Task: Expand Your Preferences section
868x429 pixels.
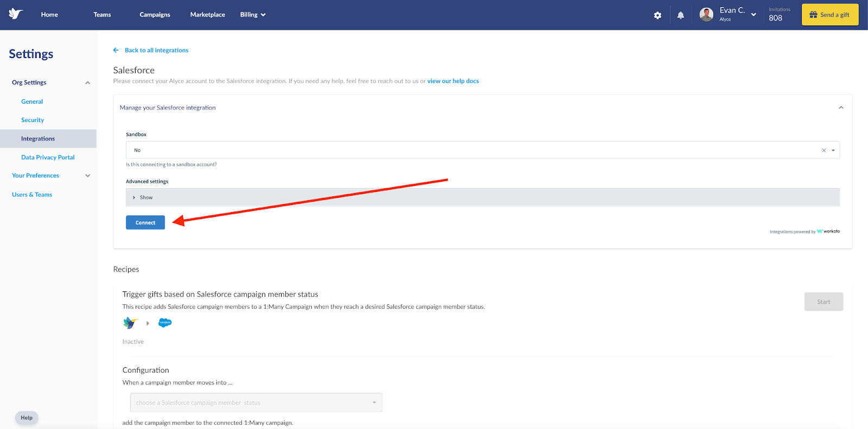Action: pos(87,176)
